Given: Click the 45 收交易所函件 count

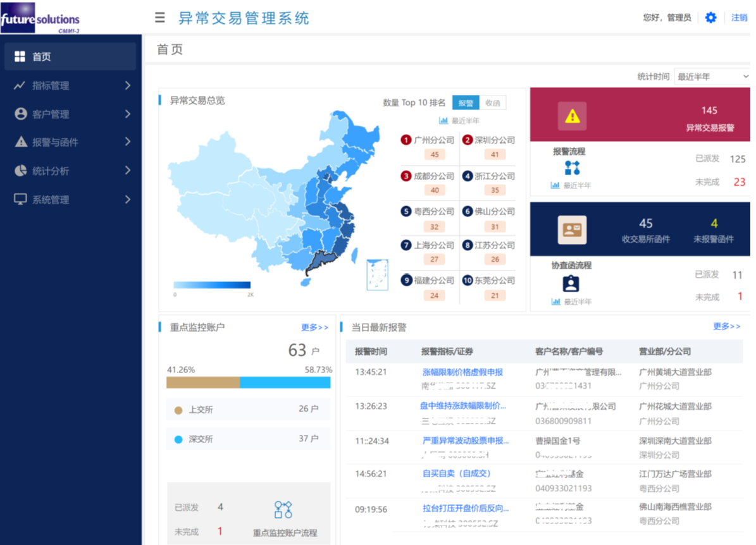Looking at the screenshot, I should 645,224.
